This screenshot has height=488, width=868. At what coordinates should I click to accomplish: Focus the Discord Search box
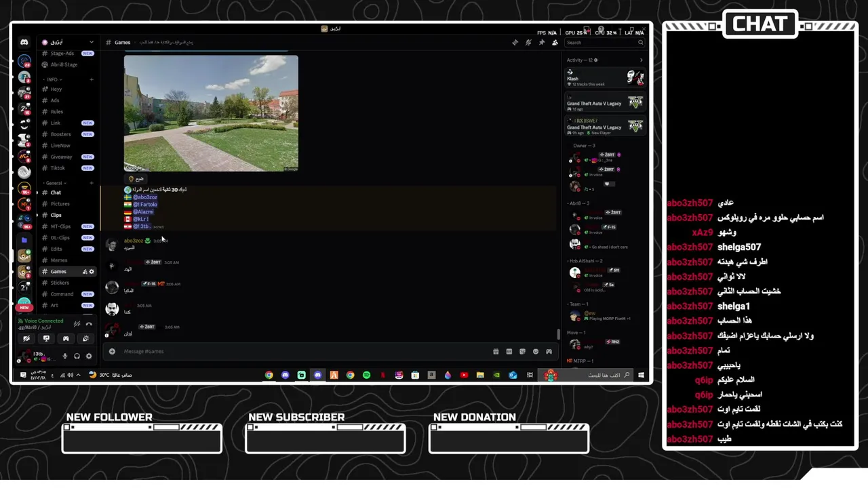604,42
